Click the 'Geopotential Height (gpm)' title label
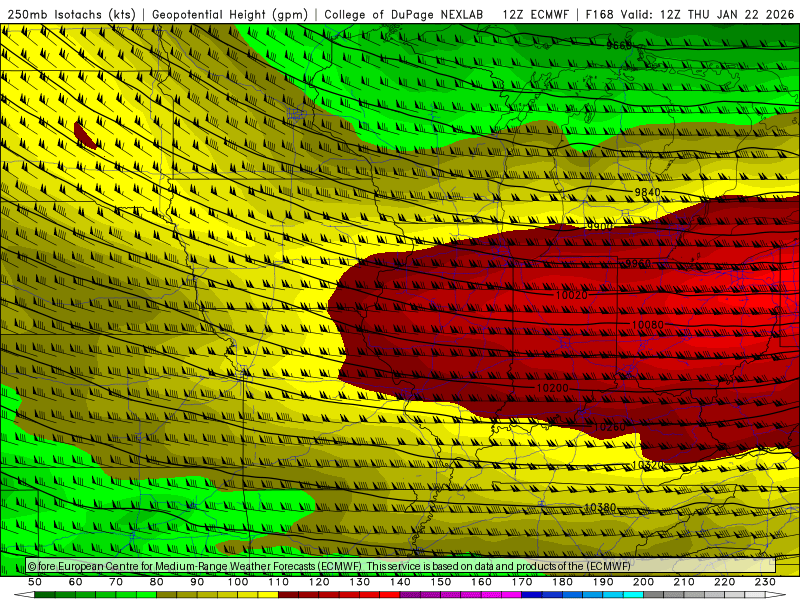 click(230, 14)
